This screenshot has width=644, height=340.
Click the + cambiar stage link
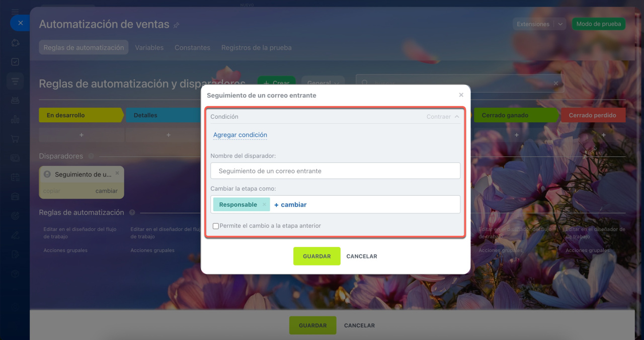pyautogui.click(x=290, y=205)
